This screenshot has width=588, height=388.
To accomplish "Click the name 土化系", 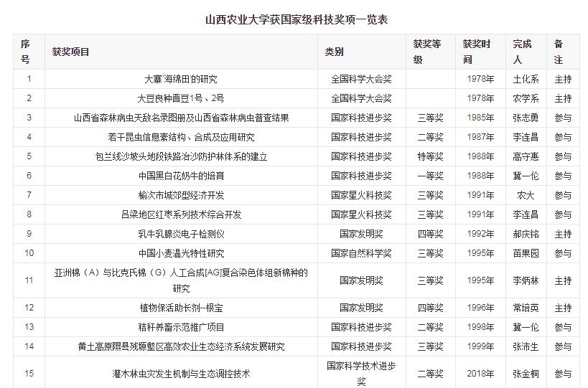I will pos(526,79).
